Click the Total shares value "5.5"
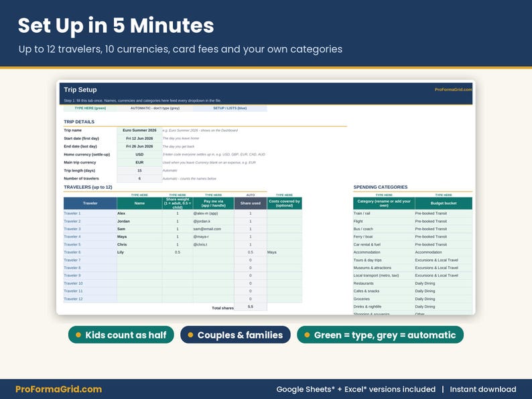Screen dimensions: 532x399 (x=251, y=307)
